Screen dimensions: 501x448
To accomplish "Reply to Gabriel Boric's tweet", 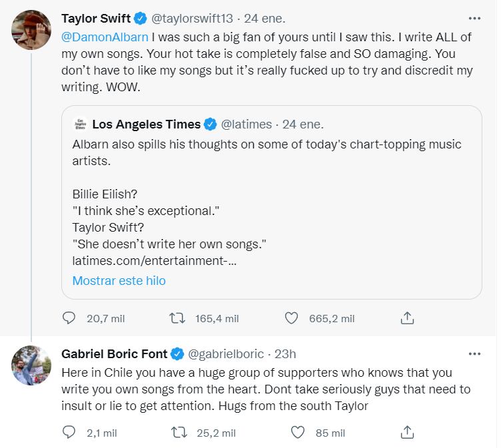I will [x=69, y=433].
